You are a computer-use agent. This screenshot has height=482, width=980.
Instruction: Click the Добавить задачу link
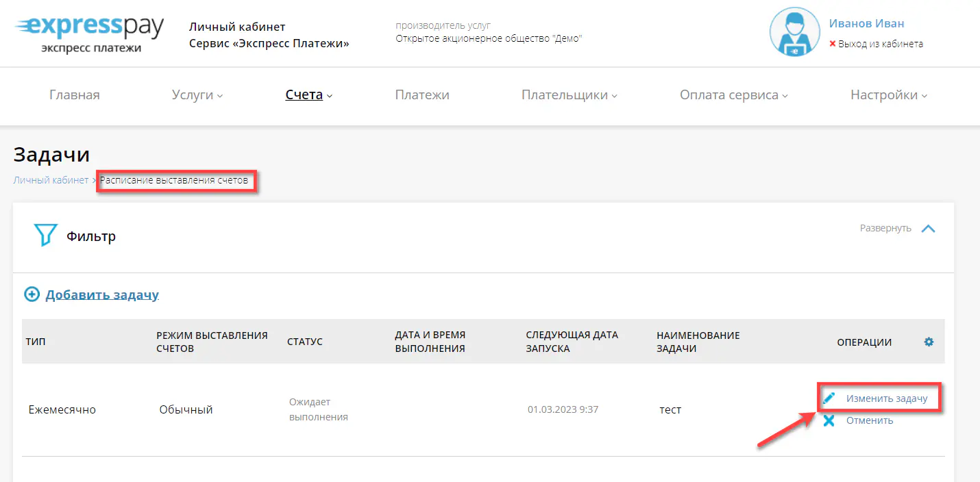click(x=102, y=295)
